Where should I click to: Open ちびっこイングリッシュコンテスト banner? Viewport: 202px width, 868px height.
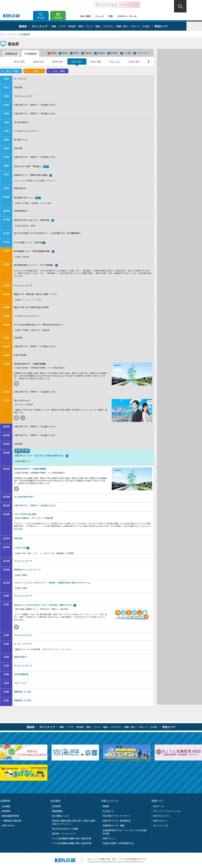(x=24, y=752)
